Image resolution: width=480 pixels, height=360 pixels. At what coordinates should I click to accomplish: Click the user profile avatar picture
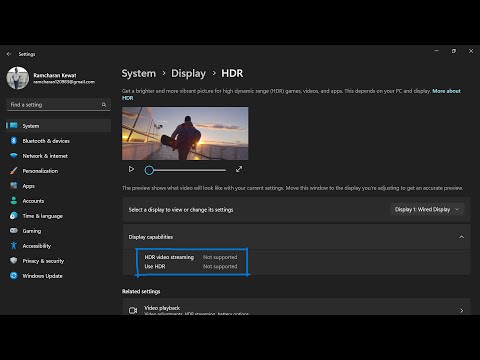[18, 78]
